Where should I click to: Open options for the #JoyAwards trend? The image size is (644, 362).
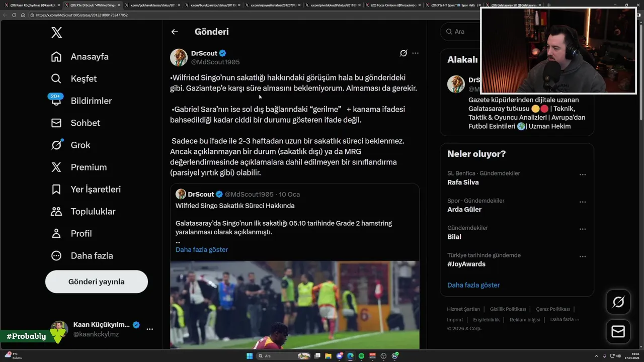583,256
